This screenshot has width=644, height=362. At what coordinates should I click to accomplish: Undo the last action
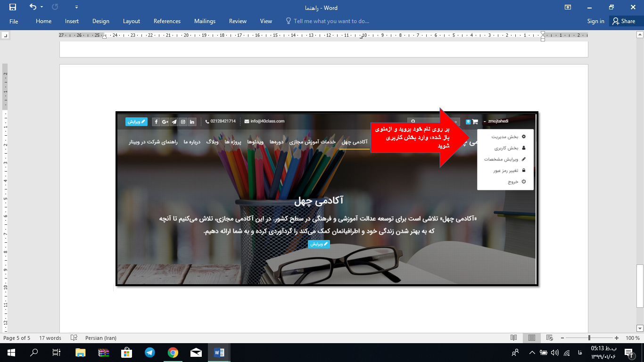tap(33, 7)
